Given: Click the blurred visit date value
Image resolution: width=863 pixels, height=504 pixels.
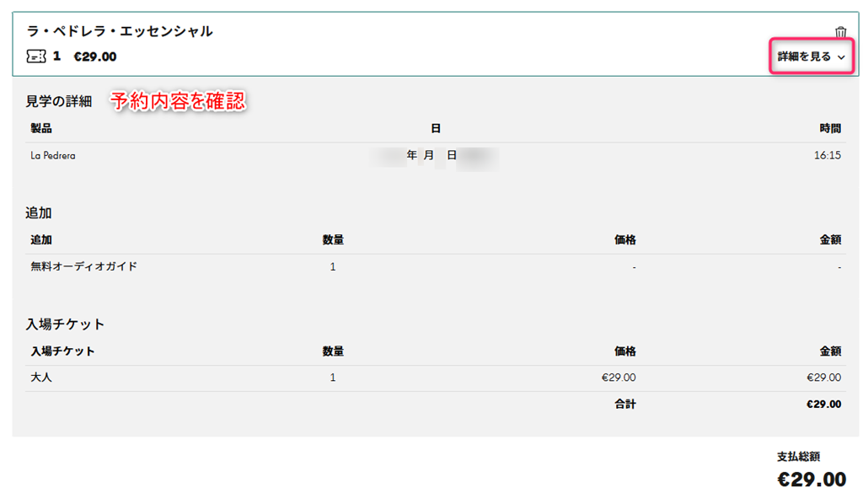Looking at the screenshot, I should pos(435,156).
